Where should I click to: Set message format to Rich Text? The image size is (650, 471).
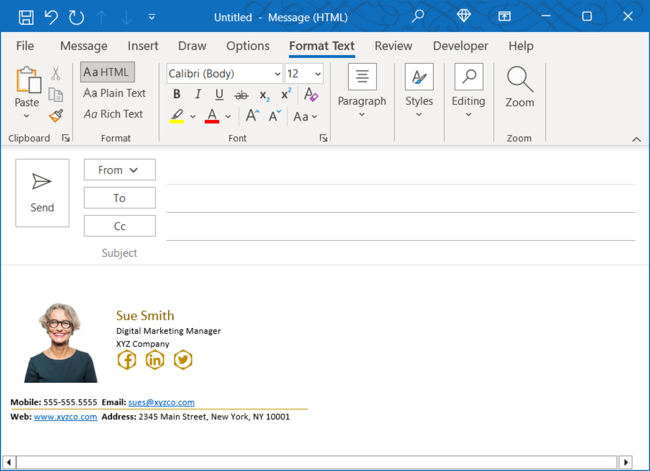tap(114, 114)
